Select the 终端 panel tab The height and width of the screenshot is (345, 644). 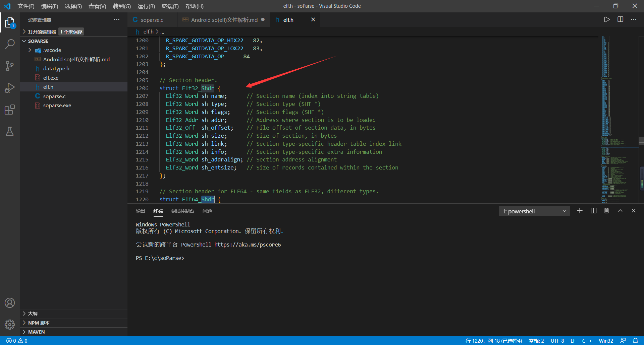click(158, 211)
